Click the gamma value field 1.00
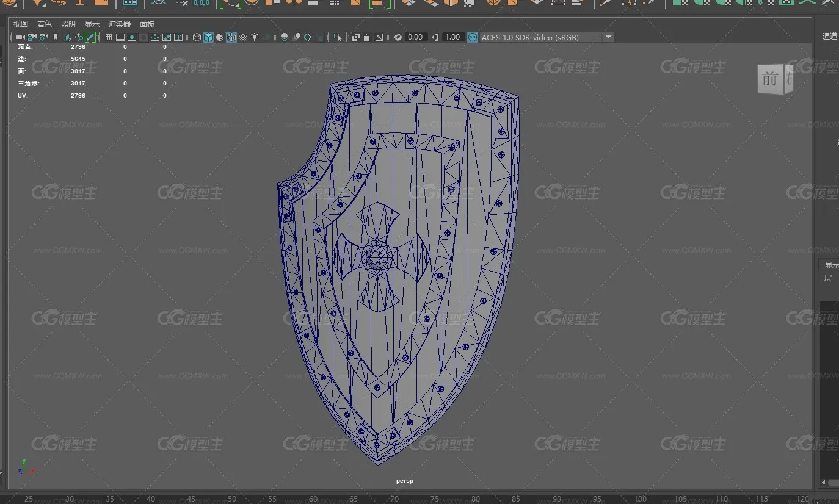Image resolution: width=839 pixels, height=504 pixels. pos(452,37)
